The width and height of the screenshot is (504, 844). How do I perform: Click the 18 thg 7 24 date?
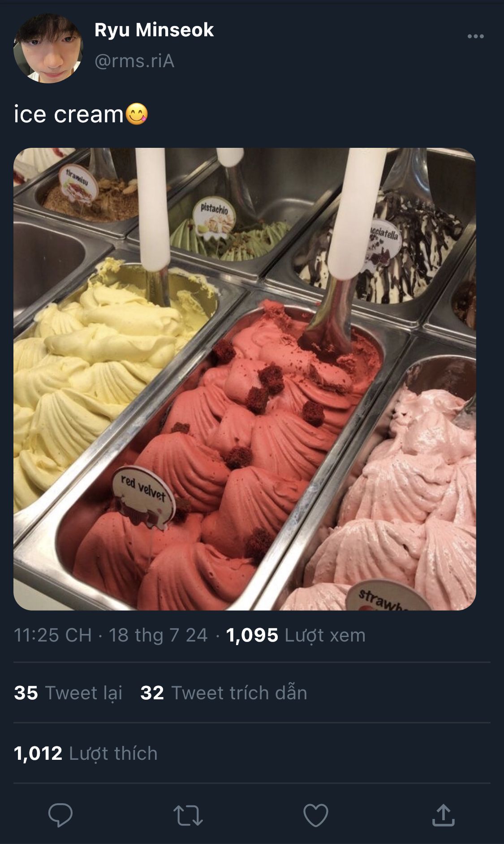[158, 635]
